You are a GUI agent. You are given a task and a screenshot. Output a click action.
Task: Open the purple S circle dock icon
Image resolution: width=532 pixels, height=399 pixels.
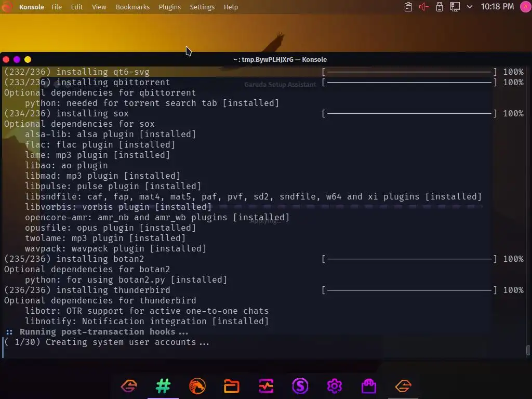coord(300,386)
